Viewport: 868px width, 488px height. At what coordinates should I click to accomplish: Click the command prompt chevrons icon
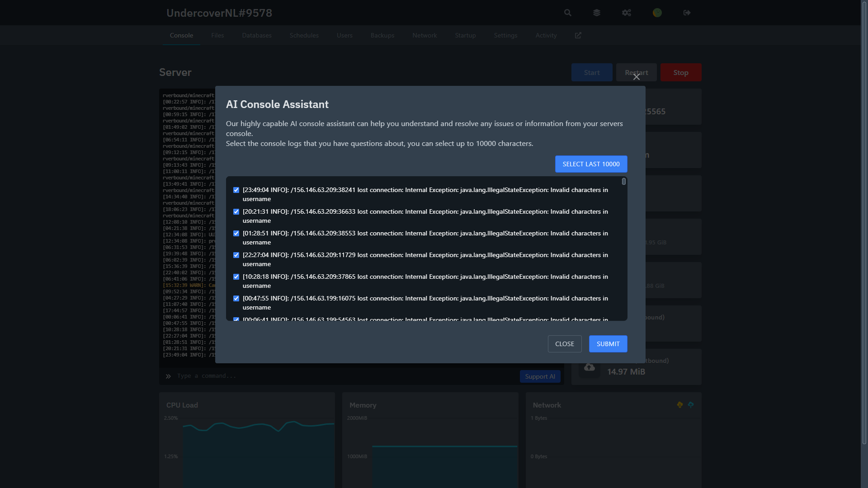click(x=168, y=376)
